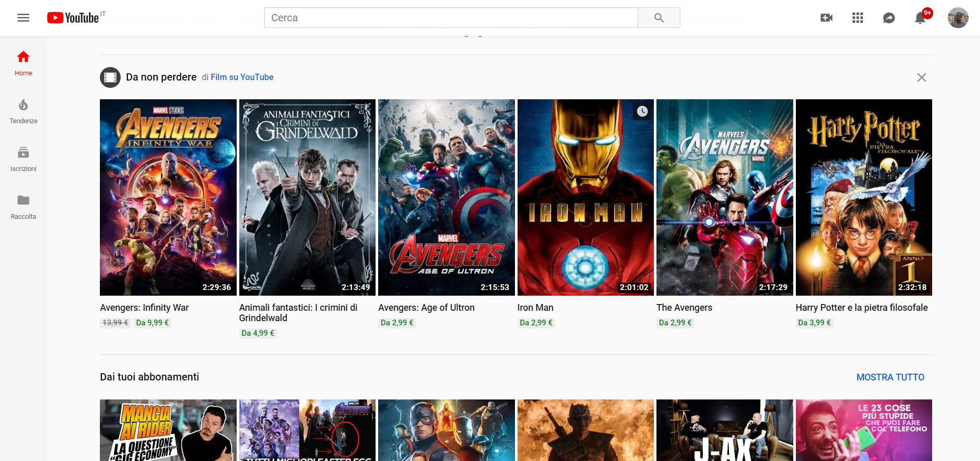The image size is (980, 461).
Task: Open Tendenze in sidebar
Action: (x=23, y=111)
